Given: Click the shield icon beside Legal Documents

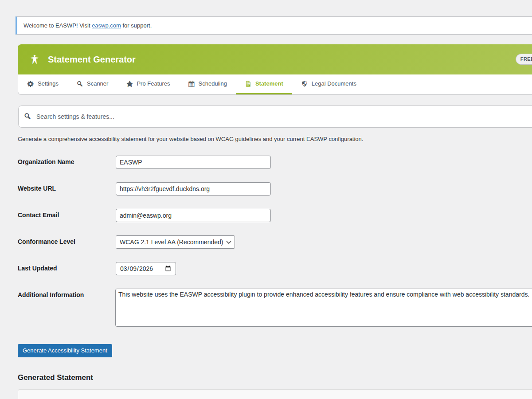Looking at the screenshot, I should pyautogui.click(x=305, y=84).
